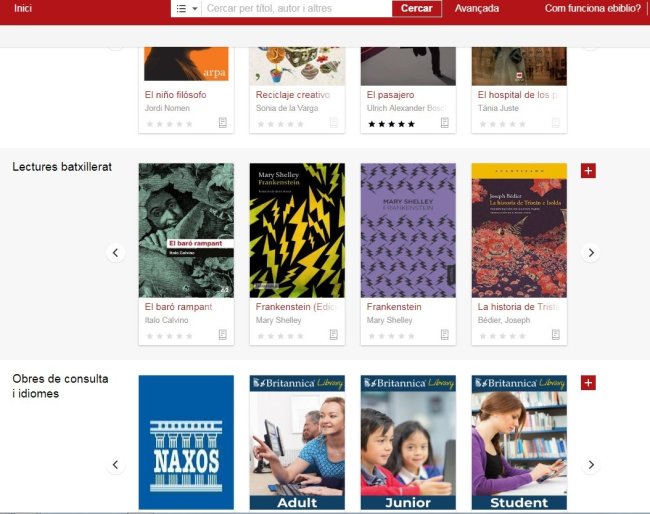Image resolution: width=650 pixels, height=514 pixels.
Task: Go to the Inici home link
Action: (x=23, y=8)
